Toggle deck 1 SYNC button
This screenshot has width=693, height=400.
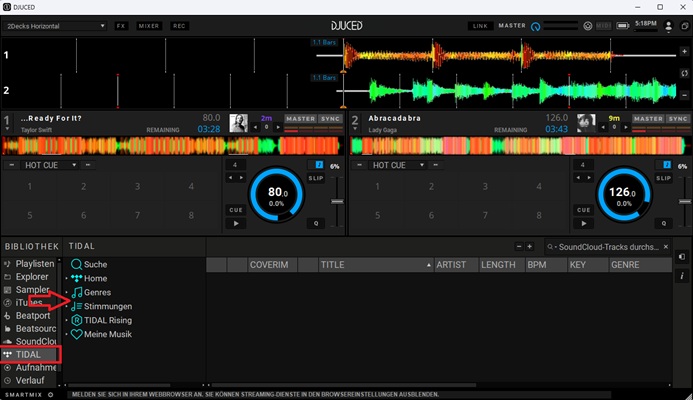point(330,119)
